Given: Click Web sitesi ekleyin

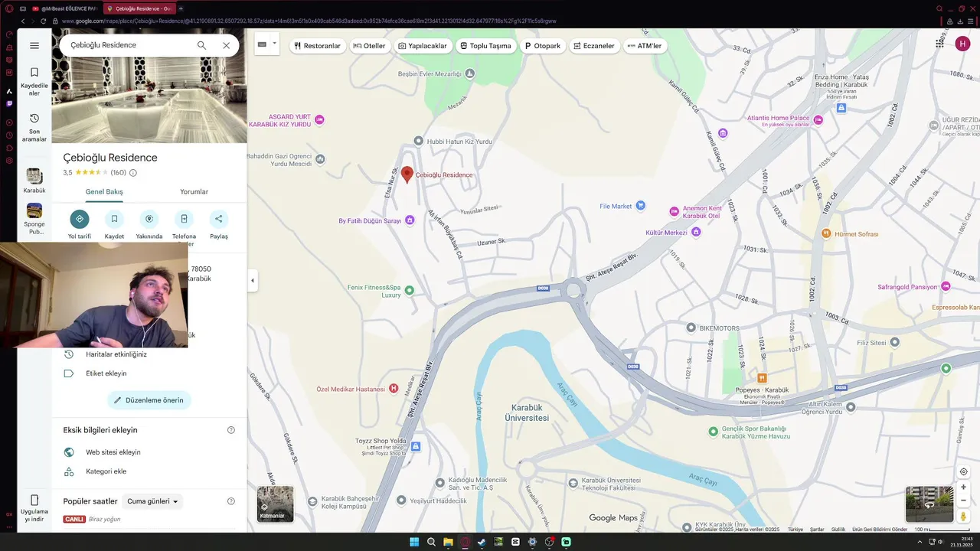Looking at the screenshot, I should coord(113,452).
